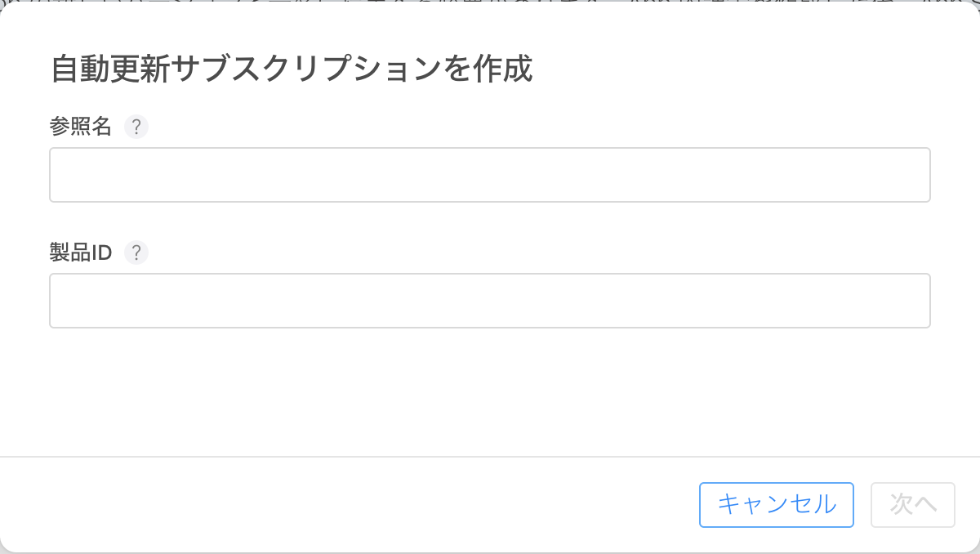Select the question mark next to 参照名 label
The image size is (980, 554).
(x=136, y=127)
